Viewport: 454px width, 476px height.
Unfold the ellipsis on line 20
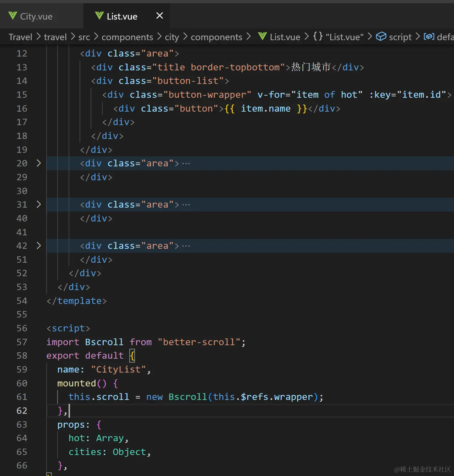click(186, 164)
